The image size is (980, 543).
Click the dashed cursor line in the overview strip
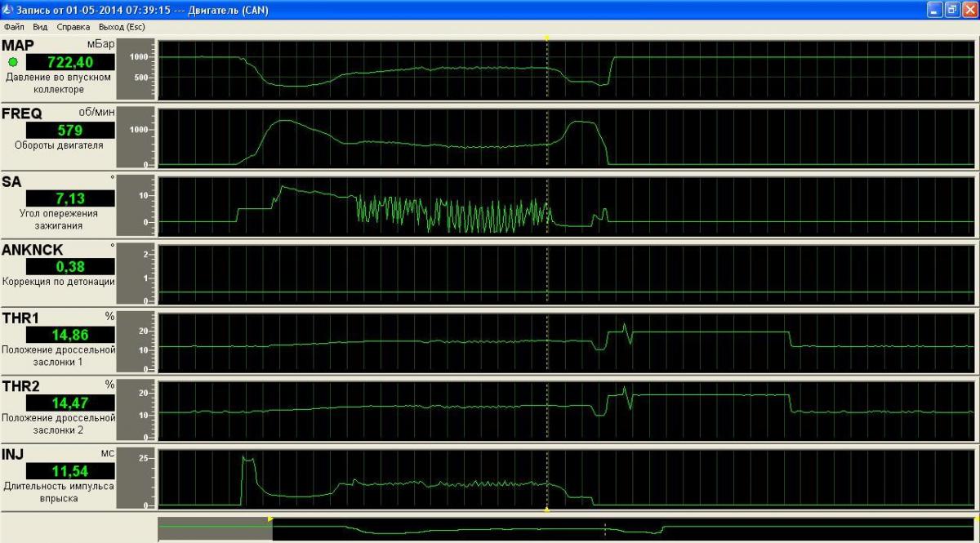(605, 530)
